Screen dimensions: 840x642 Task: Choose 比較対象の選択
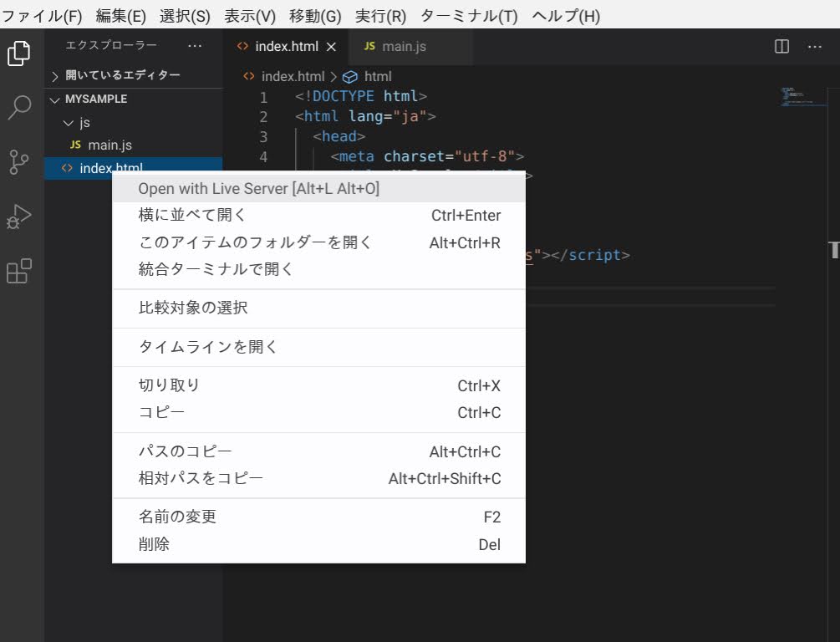tap(318, 308)
